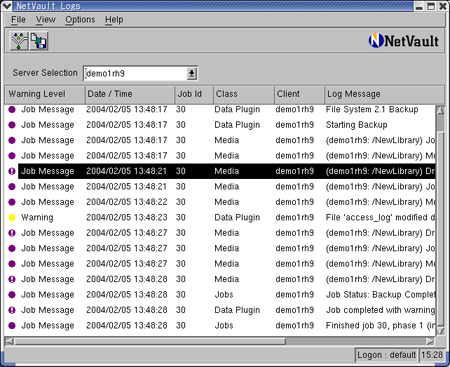Click the Server Selection label
Viewport: 450px width, 367px height.
point(45,73)
